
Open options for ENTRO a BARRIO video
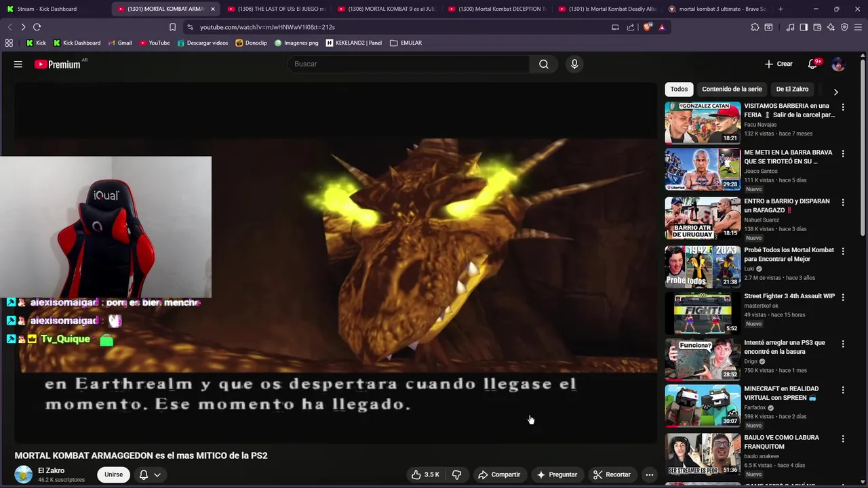tap(843, 202)
